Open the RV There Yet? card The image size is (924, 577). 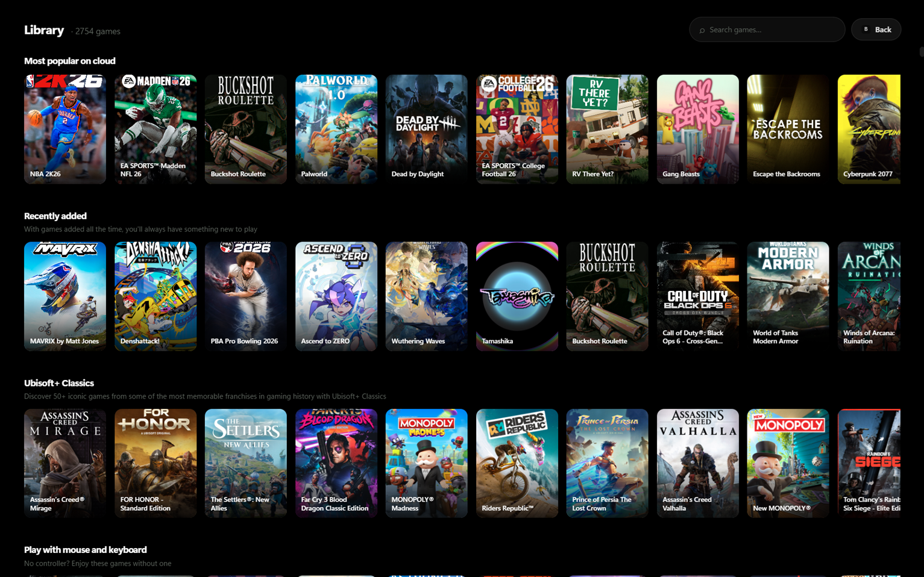click(x=608, y=129)
